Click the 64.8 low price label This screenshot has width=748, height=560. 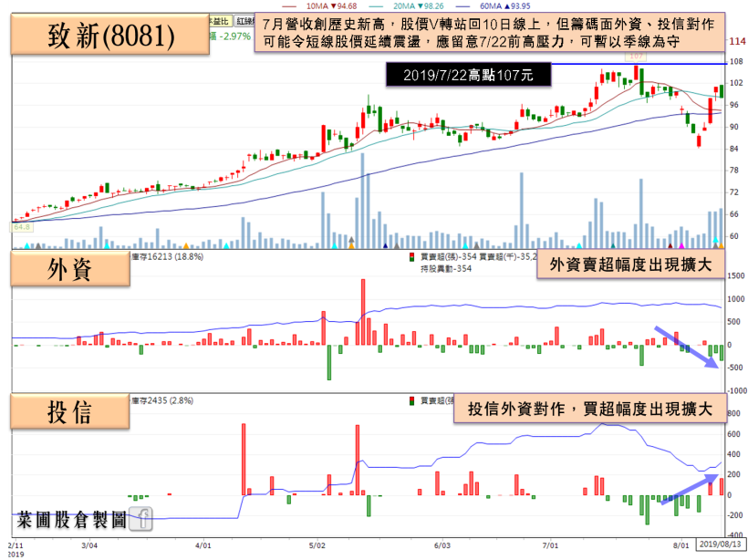click(x=22, y=227)
